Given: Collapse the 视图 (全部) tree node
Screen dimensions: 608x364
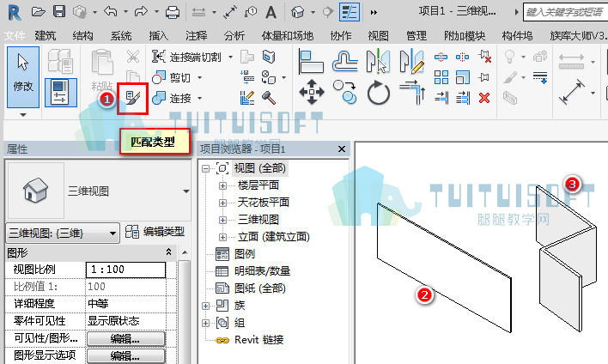Looking at the screenshot, I should click(x=205, y=168).
